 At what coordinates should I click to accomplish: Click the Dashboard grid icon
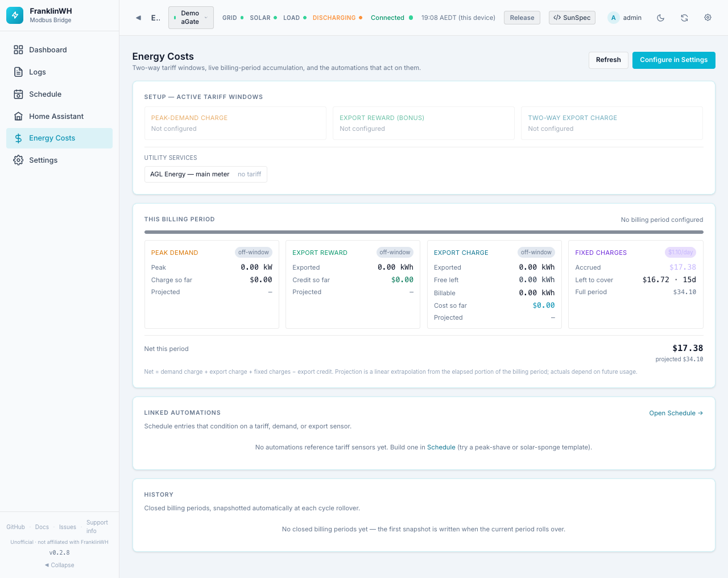click(x=18, y=50)
